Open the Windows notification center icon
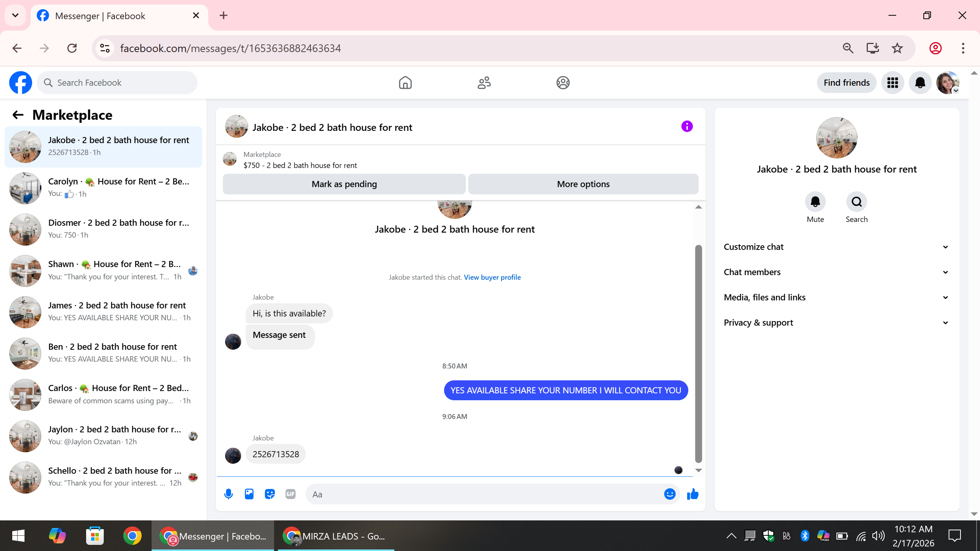Image resolution: width=980 pixels, height=551 pixels. coord(954,536)
